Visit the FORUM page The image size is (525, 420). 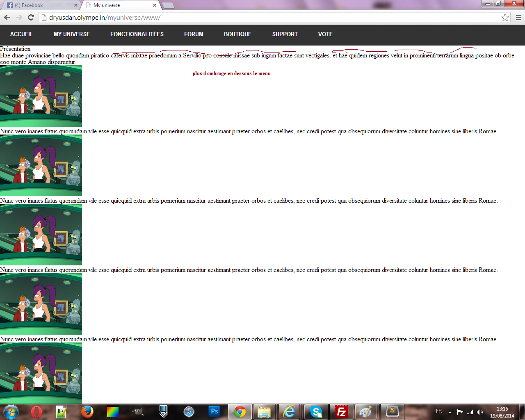coord(194,34)
